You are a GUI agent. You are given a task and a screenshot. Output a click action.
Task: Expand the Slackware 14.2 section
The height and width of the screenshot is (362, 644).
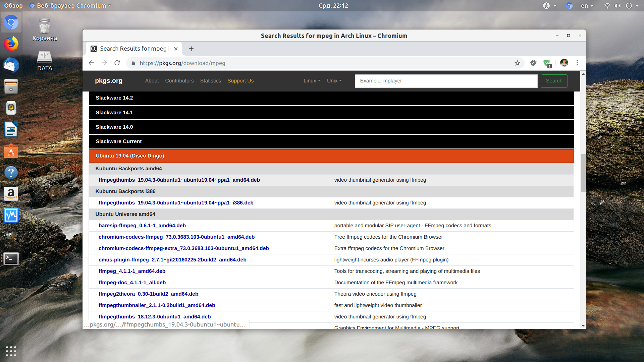pyautogui.click(x=331, y=98)
